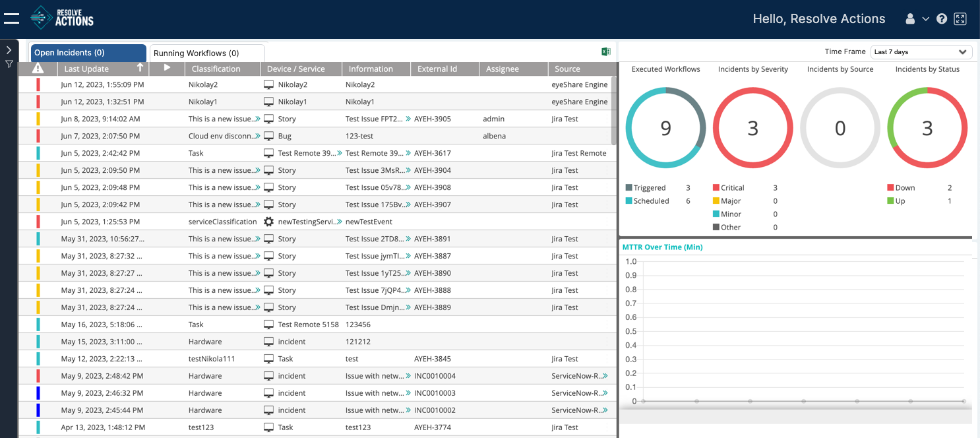Select the test123 classification cell
The height and width of the screenshot is (438, 980).
pyautogui.click(x=201, y=427)
